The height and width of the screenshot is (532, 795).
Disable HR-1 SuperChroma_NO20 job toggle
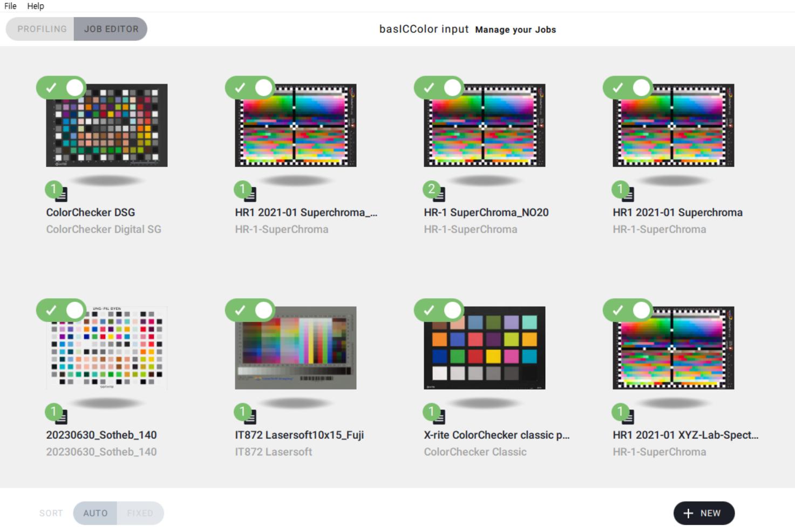pyautogui.click(x=439, y=87)
